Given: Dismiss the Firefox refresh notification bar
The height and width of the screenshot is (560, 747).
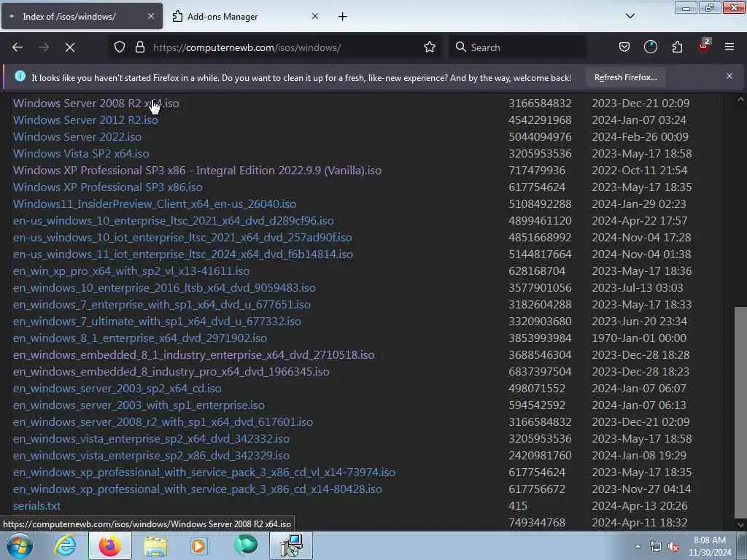Looking at the screenshot, I should (x=729, y=76).
